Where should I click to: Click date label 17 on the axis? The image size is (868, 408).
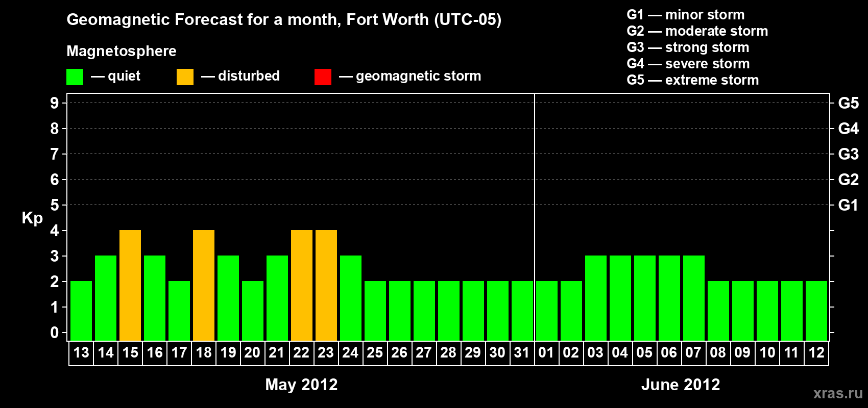pyautogui.click(x=179, y=353)
